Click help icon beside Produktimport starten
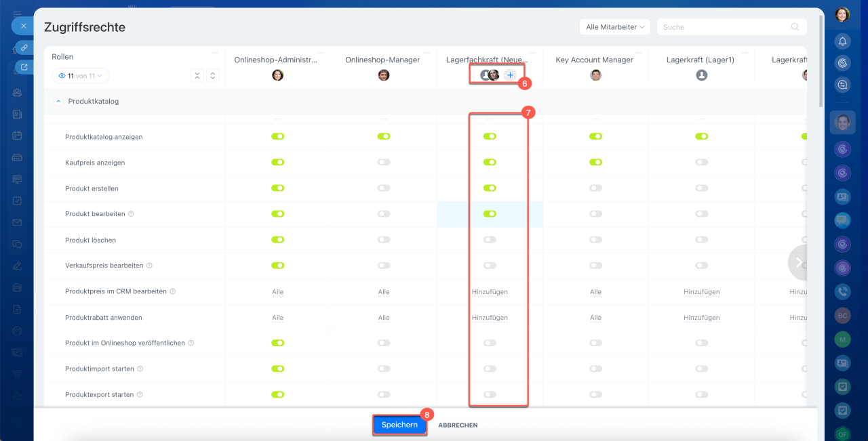The width and height of the screenshot is (868, 441). coord(140,369)
